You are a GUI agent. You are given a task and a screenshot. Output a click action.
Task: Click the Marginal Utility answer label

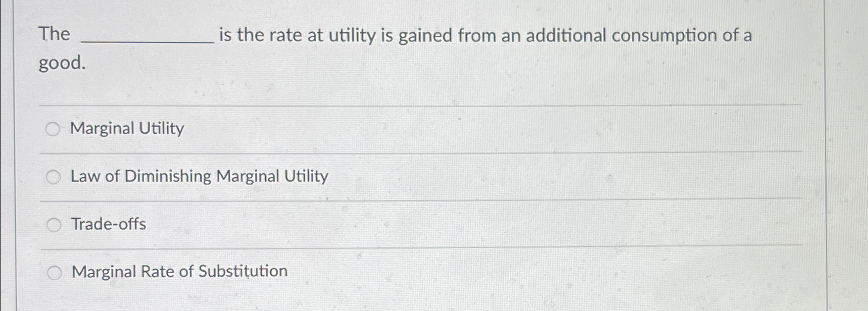[127, 129]
